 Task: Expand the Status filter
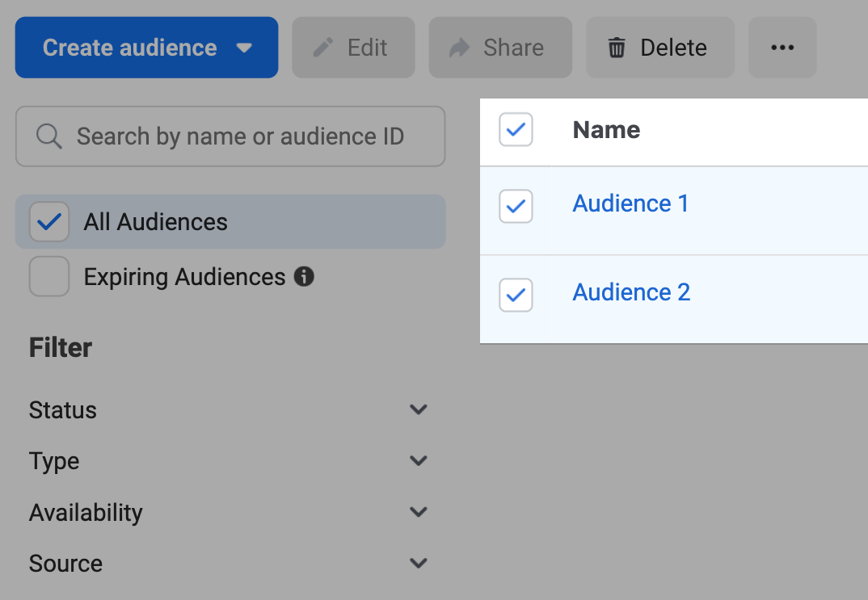pos(419,409)
